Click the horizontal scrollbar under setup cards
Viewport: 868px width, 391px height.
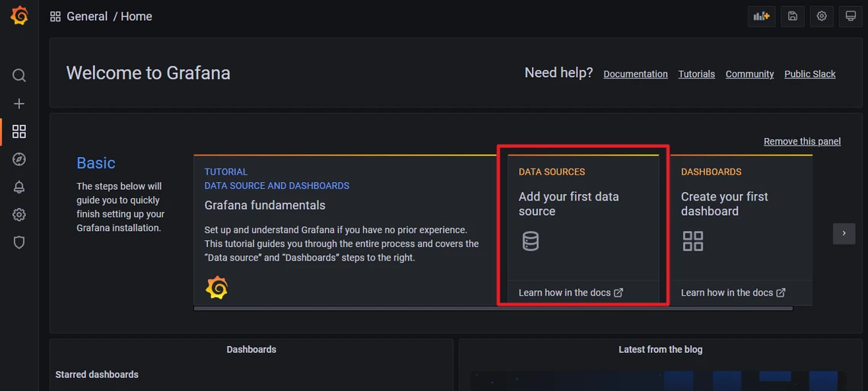(x=493, y=309)
